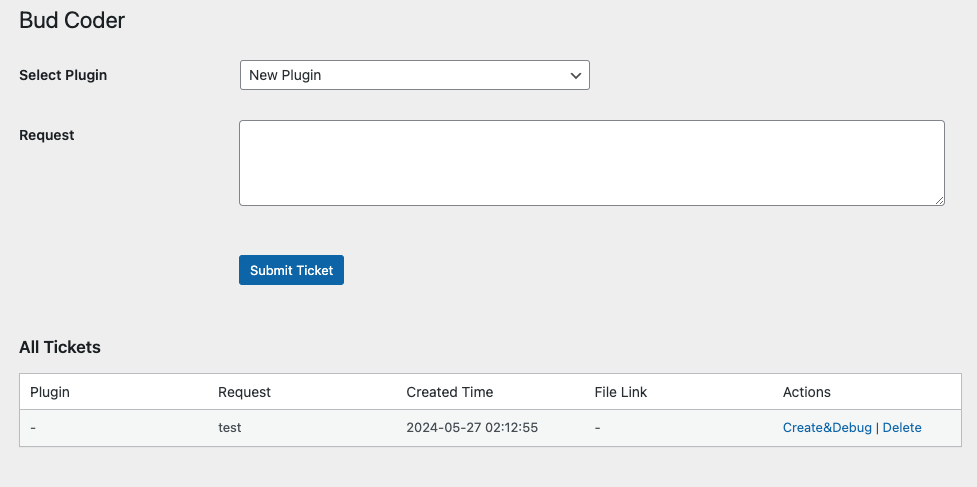Click the text area resize handle corner

[x=939, y=200]
